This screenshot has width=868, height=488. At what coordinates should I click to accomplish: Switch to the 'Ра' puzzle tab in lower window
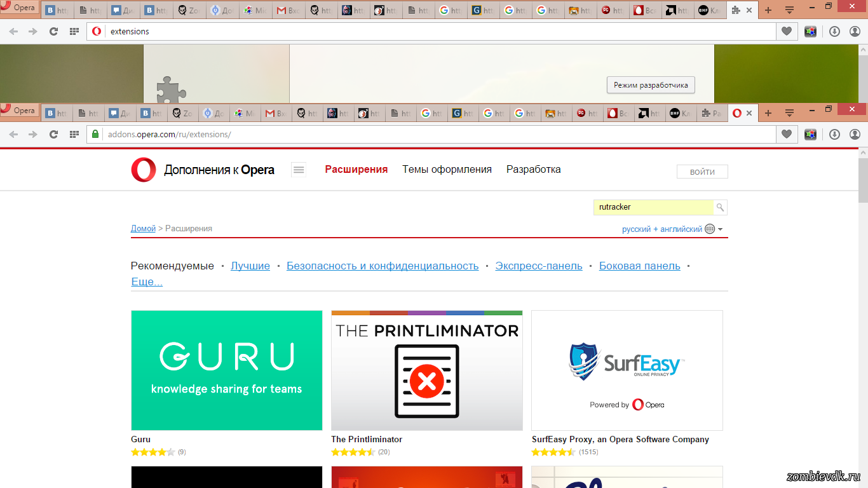coord(712,114)
